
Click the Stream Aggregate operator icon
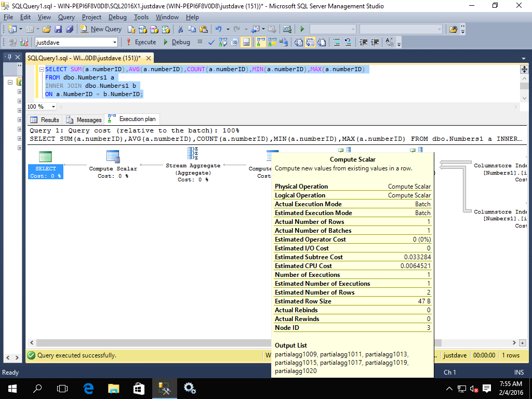[194, 154]
